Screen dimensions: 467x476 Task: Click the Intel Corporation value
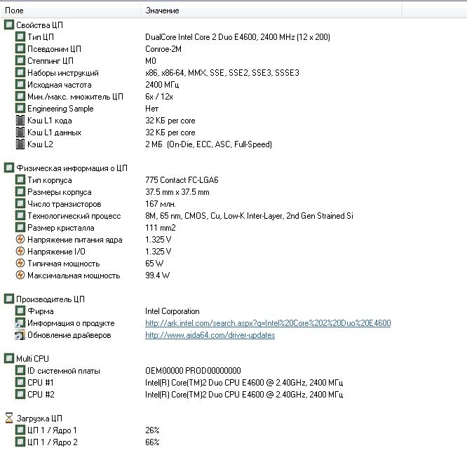click(x=172, y=311)
